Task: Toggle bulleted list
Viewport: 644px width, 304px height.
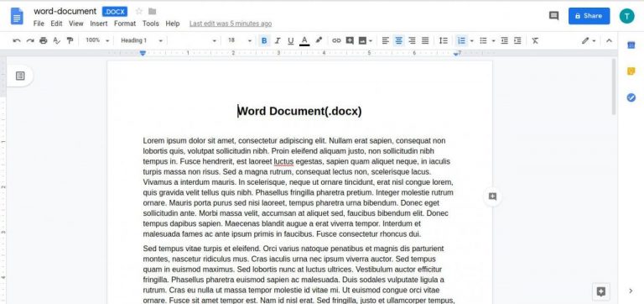Action: pyautogui.click(x=483, y=40)
